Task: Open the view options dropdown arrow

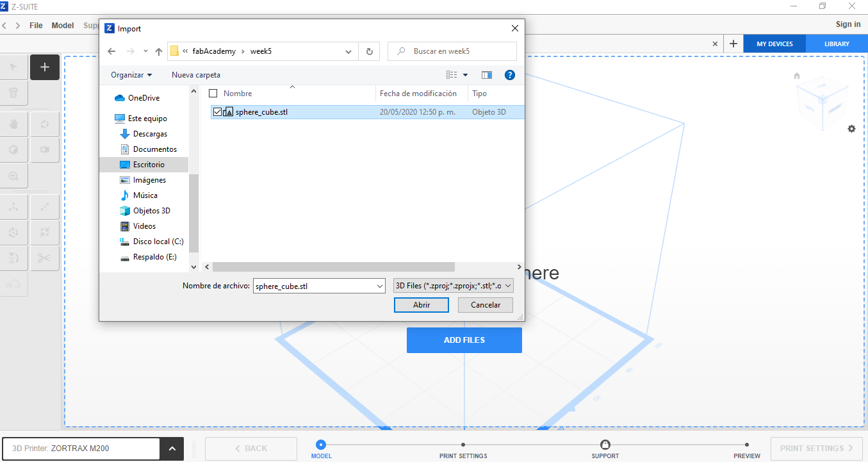Action: coord(465,75)
